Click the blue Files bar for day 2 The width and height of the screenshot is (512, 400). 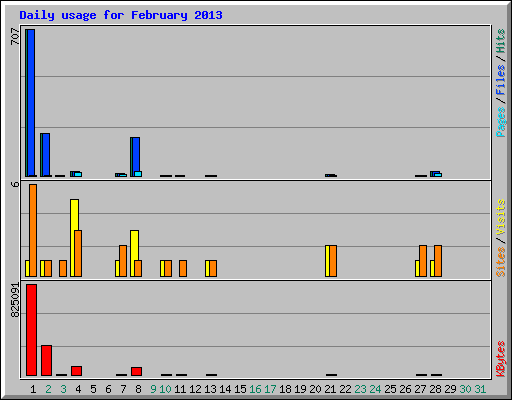[46, 155]
